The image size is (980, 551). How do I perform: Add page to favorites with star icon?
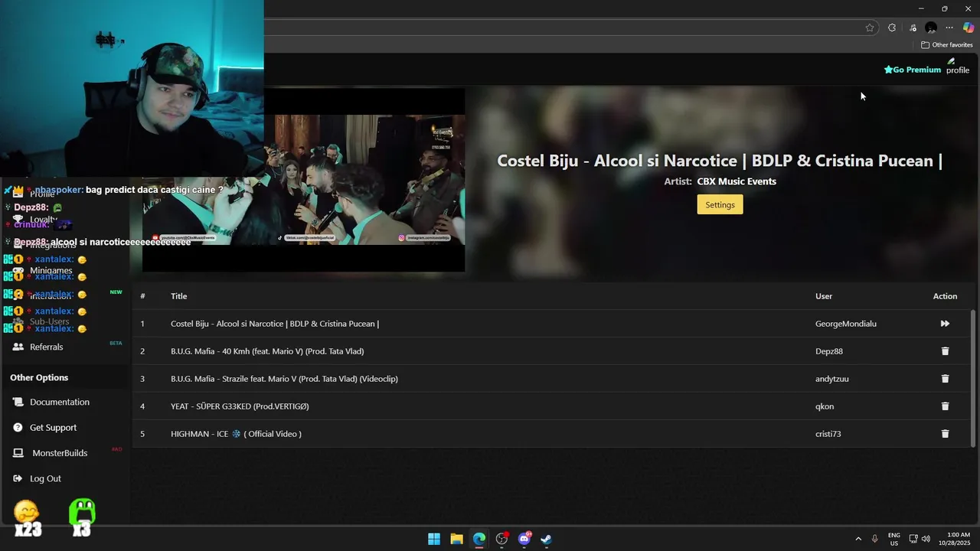tap(870, 28)
